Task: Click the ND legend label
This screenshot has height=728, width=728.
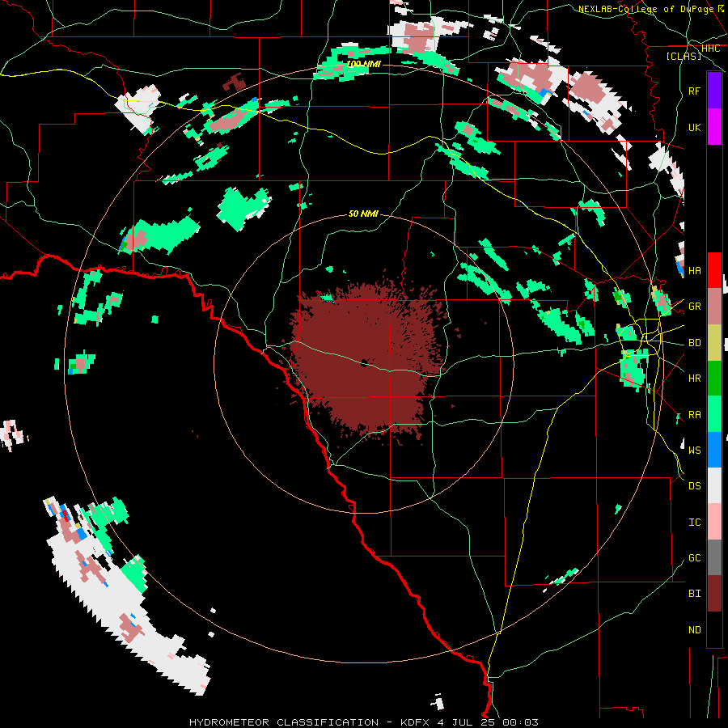Action: (x=695, y=630)
